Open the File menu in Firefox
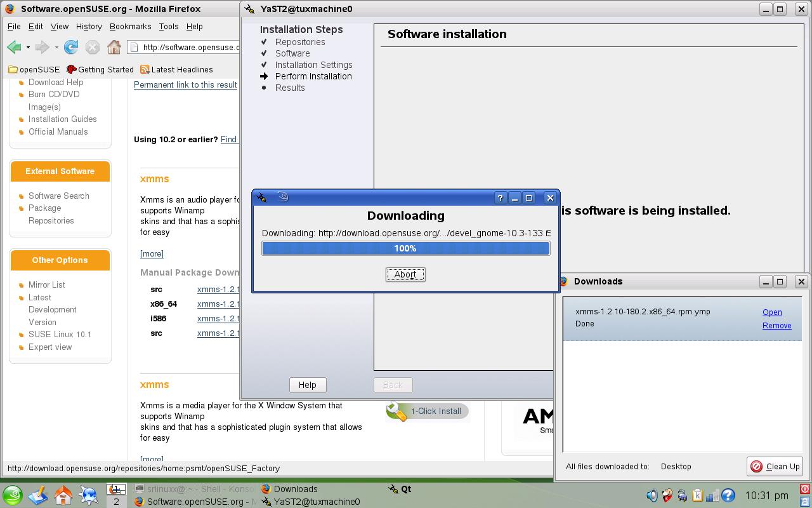The image size is (812, 508). point(14,27)
